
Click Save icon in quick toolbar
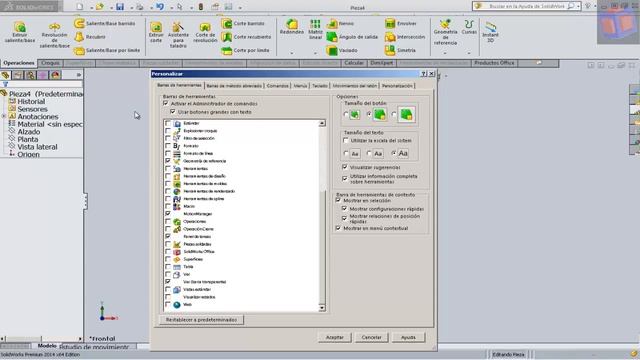tap(120, 7)
